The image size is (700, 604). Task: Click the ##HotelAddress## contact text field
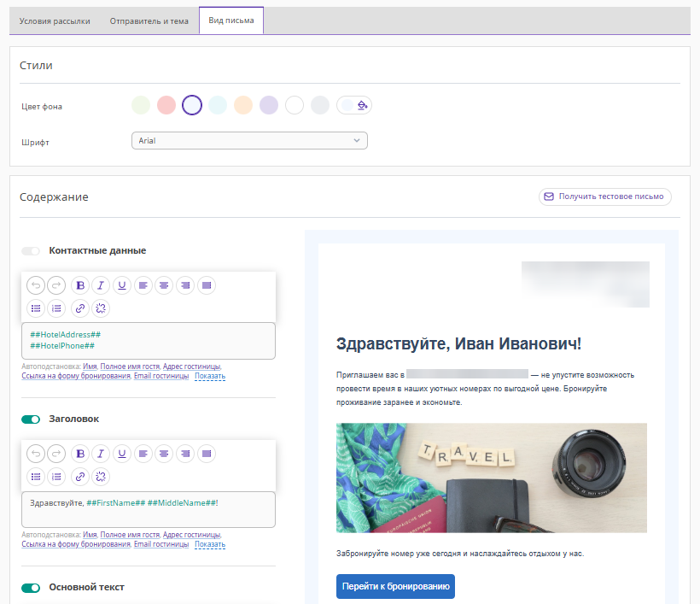point(148,340)
